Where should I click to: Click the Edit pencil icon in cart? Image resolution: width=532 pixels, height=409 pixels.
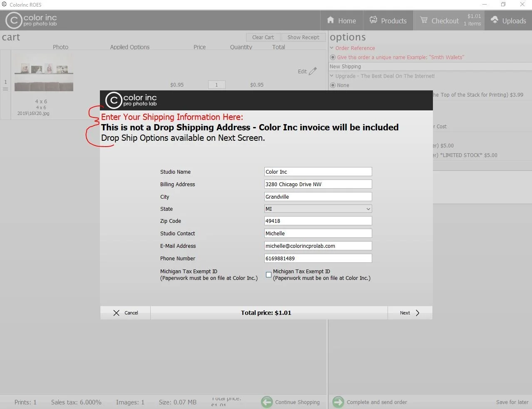pos(313,71)
